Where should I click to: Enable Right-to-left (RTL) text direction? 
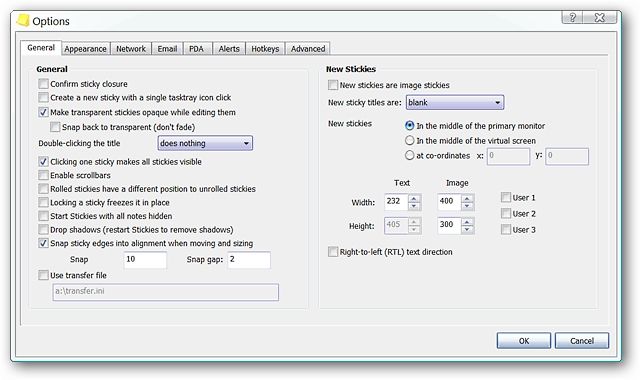tap(333, 252)
